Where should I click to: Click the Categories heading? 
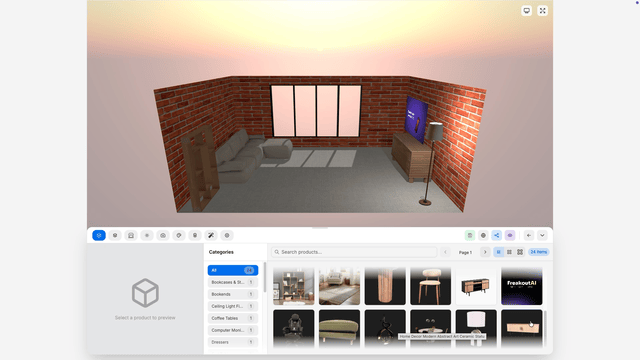(221, 252)
